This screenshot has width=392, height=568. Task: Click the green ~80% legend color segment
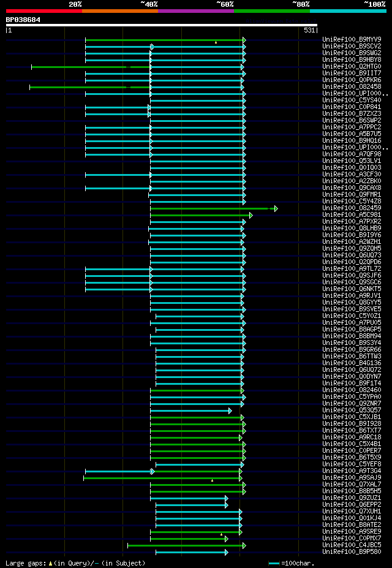[x=272, y=11]
